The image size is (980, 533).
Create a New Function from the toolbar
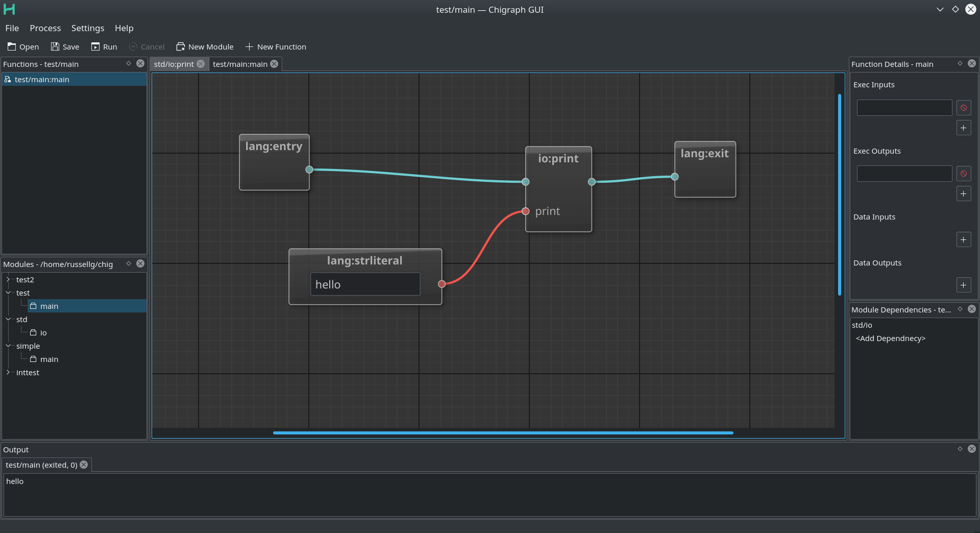pyautogui.click(x=276, y=46)
